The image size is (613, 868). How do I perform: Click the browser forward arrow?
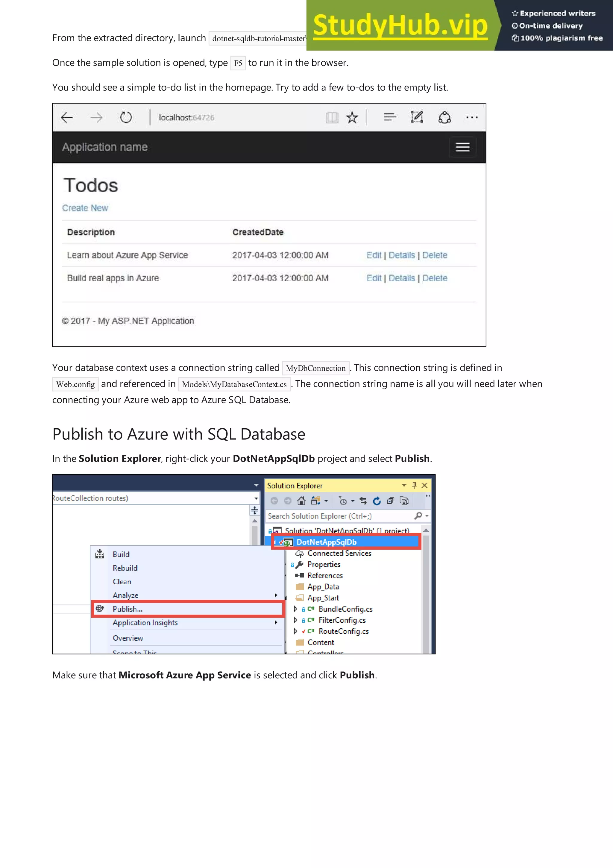click(97, 118)
